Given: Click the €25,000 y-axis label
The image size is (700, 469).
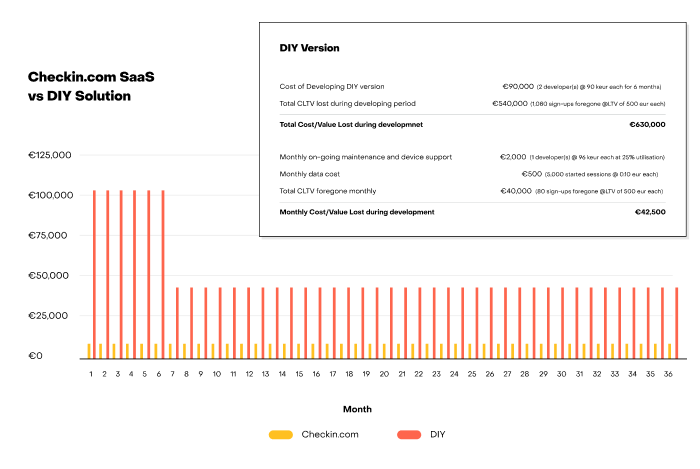Looking at the screenshot, I should click(x=48, y=316).
